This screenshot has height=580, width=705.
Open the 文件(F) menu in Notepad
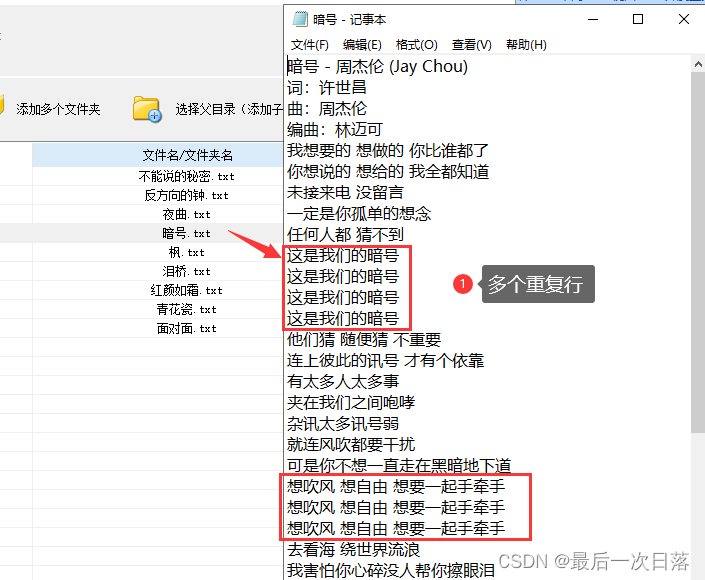(309, 45)
